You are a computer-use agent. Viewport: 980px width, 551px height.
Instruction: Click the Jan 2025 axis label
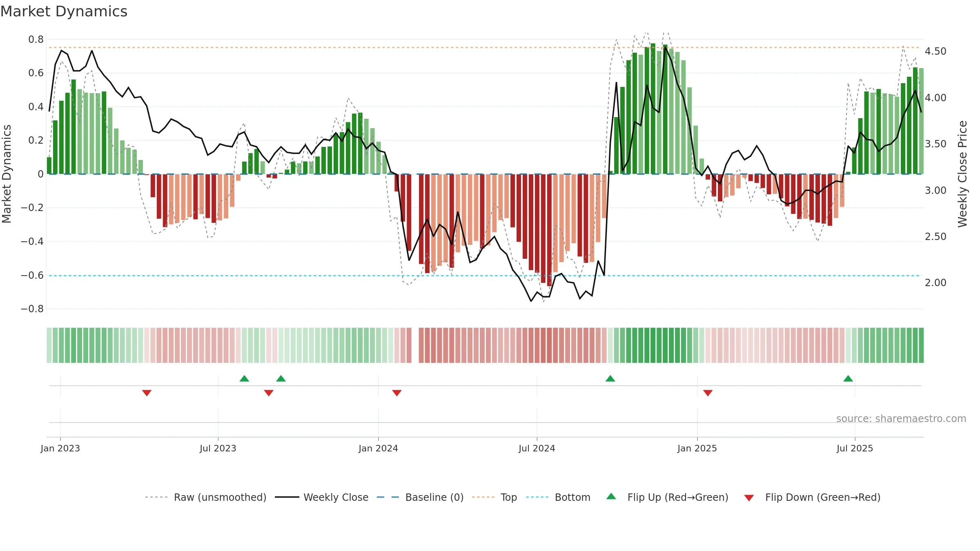697,449
